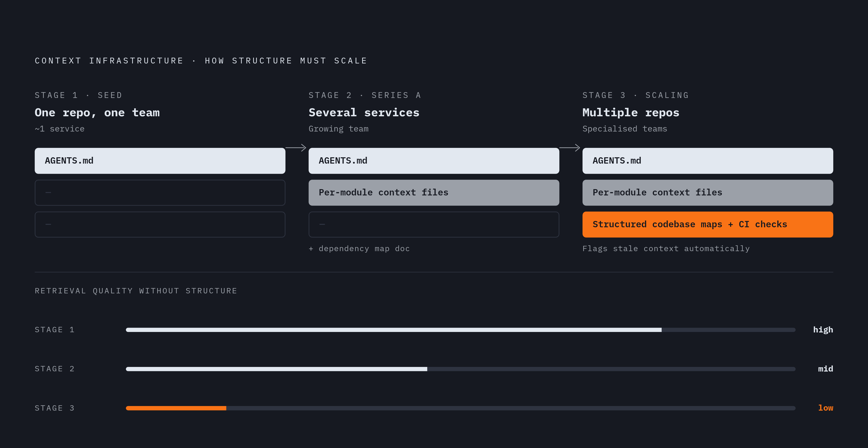
Task: Select Stage 3 Per-module context files block
Action: (708, 193)
